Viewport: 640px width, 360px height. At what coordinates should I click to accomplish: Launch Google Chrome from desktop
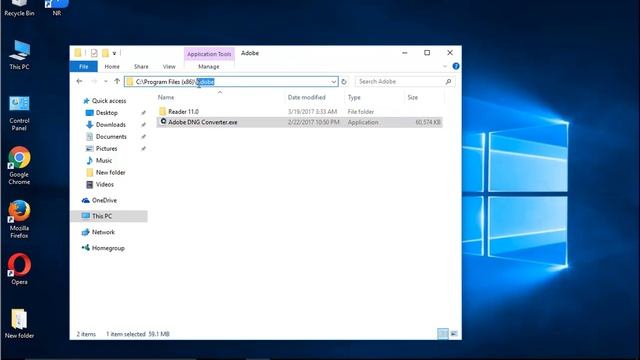[19, 166]
